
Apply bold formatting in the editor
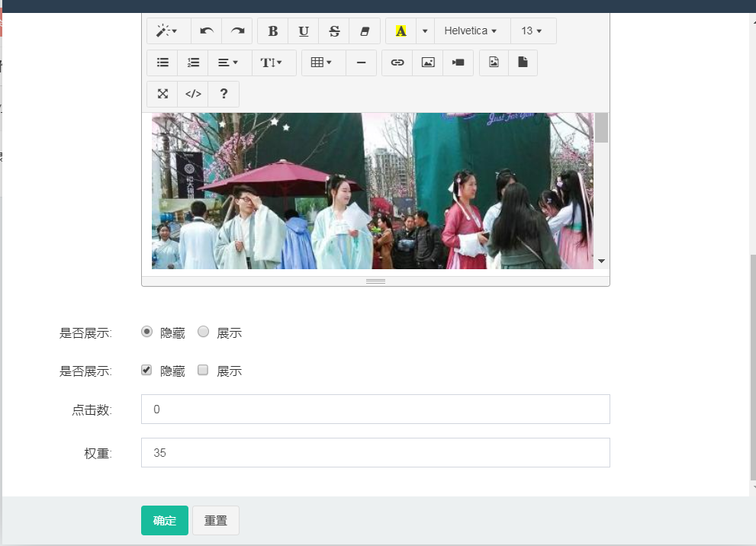(x=272, y=31)
